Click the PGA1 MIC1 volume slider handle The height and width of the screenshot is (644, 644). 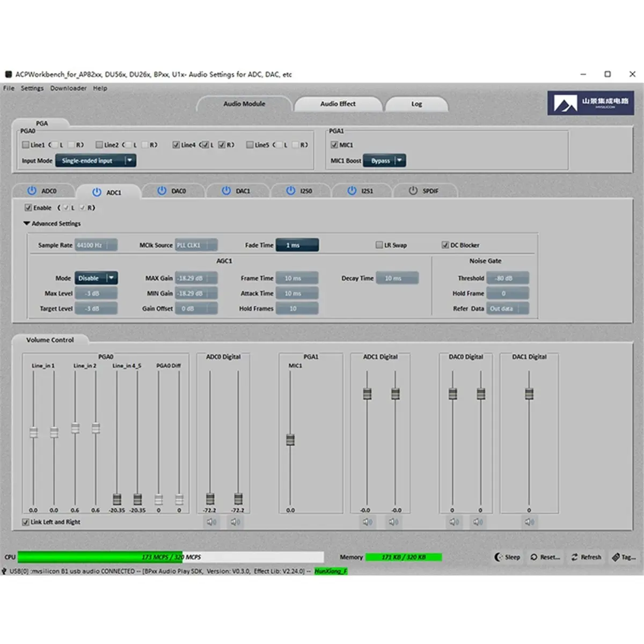[x=290, y=440]
